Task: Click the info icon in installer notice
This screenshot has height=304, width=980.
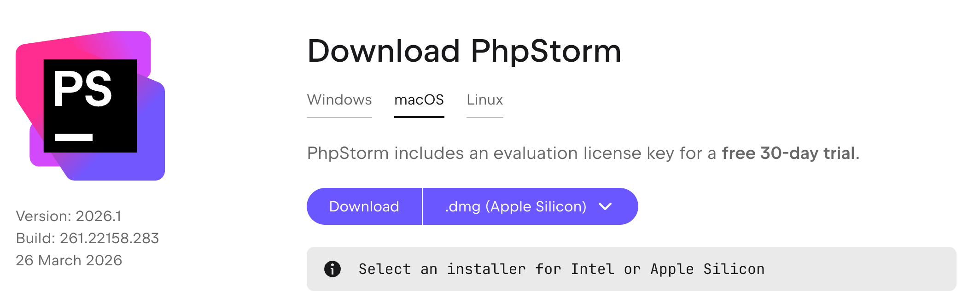Action: [332, 269]
